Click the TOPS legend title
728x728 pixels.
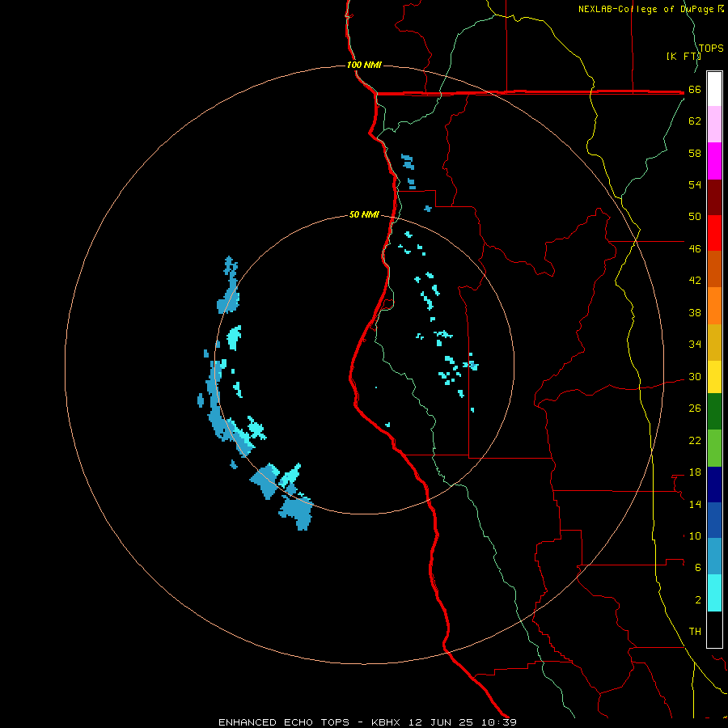click(711, 48)
